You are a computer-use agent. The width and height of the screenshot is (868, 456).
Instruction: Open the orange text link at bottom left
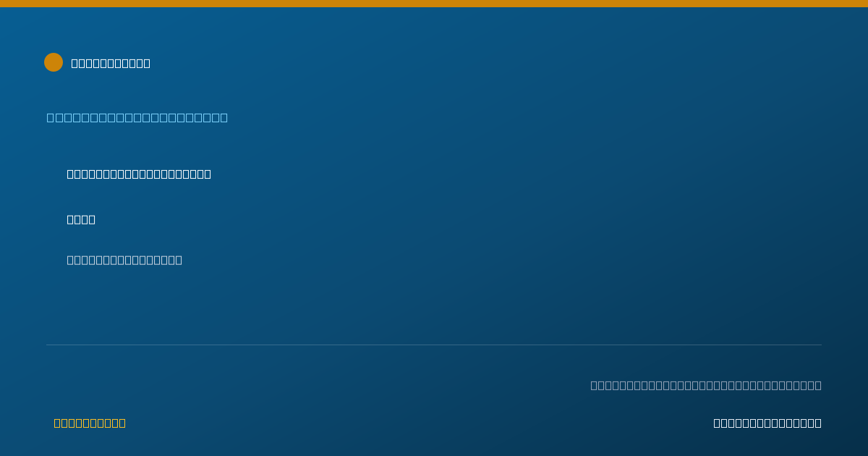(x=90, y=423)
